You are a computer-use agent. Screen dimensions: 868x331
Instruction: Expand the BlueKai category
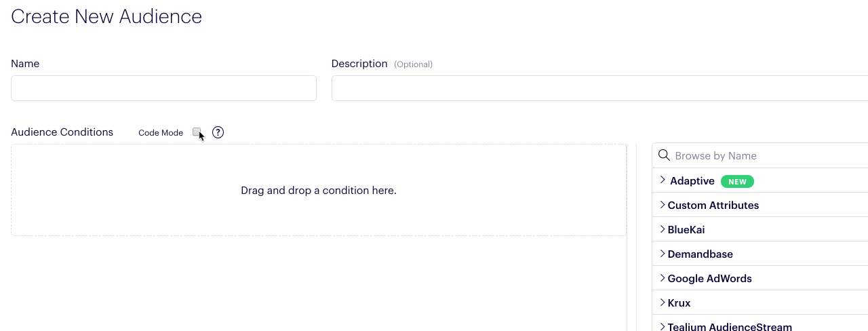(x=759, y=229)
